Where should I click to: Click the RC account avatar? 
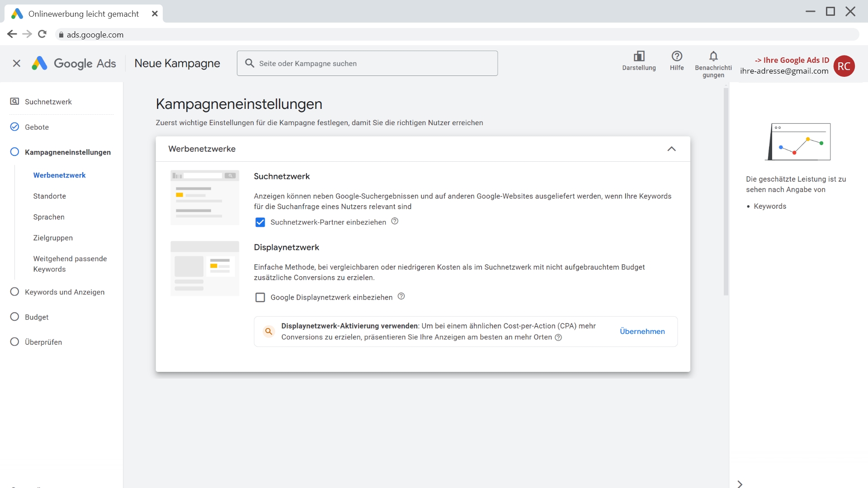point(844,66)
